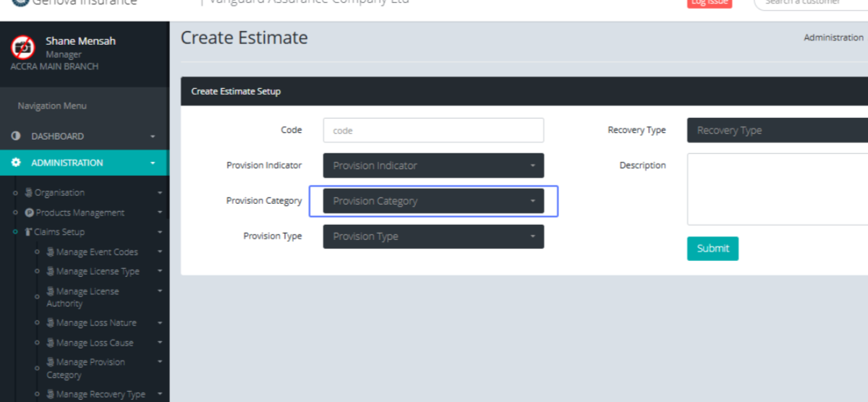
Task: Open the Provision Category dropdown
Action: tap(433, 201)
